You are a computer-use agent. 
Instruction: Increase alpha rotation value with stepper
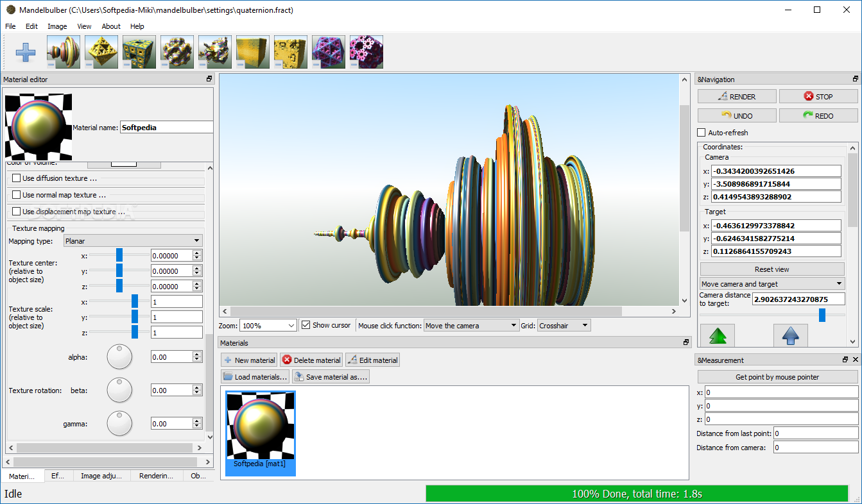click(x=197, y=353)
